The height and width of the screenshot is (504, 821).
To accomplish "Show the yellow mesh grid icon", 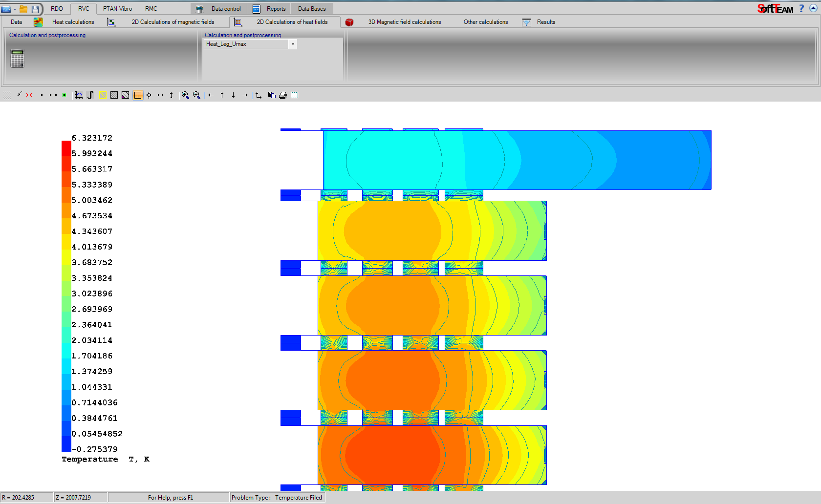I will 103,95.
